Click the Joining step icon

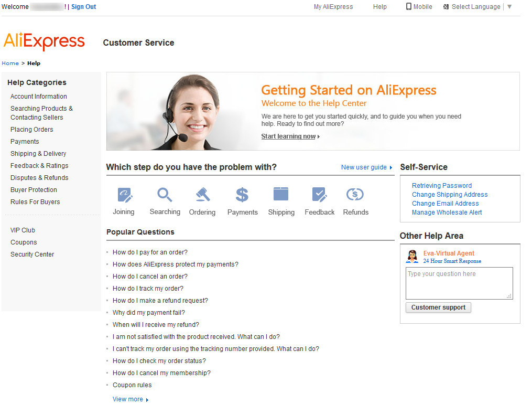[124, 195]
